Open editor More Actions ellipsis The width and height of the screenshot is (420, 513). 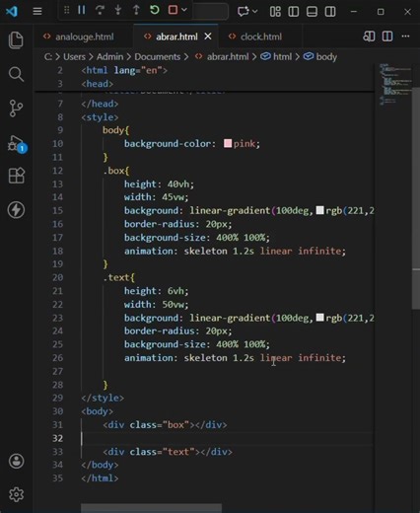[x=406, y=37]
